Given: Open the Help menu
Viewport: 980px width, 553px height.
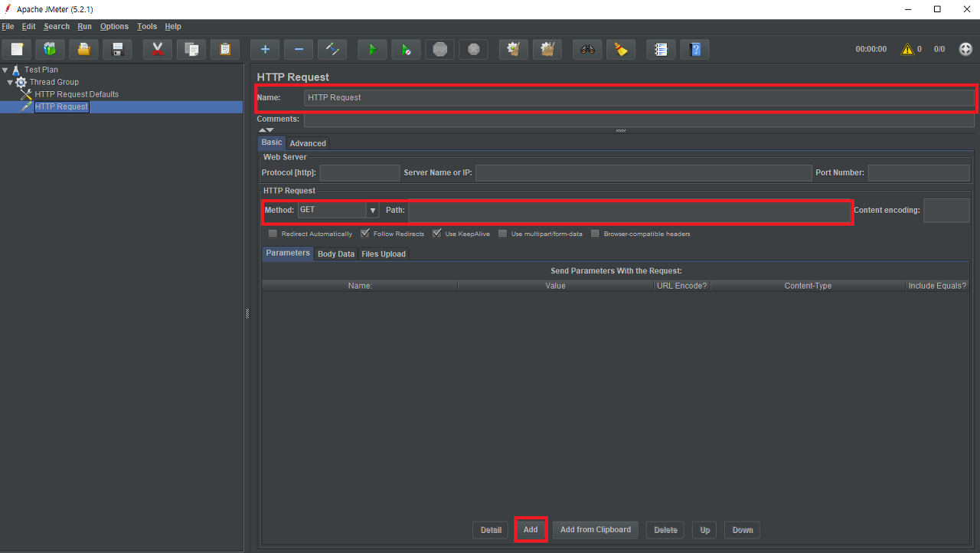Looking at the screenshot, I should pyautogui.click(x=173, y=26).
